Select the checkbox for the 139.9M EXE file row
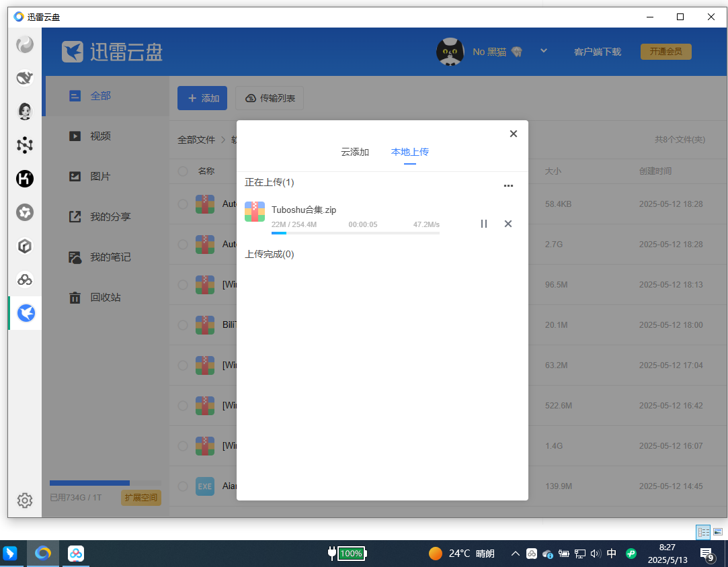Screen dimensions: 728x567 pyautogui.click(x=183, y=486)
